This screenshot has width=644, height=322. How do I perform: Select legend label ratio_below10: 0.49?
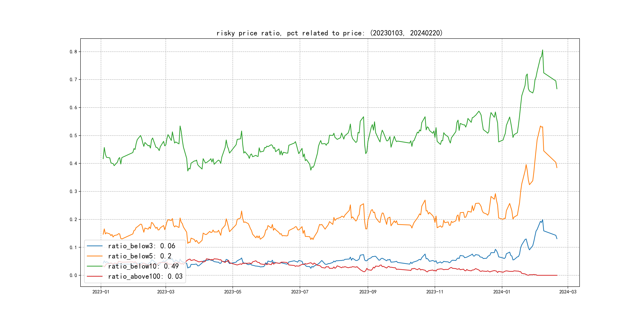point(143,266)
